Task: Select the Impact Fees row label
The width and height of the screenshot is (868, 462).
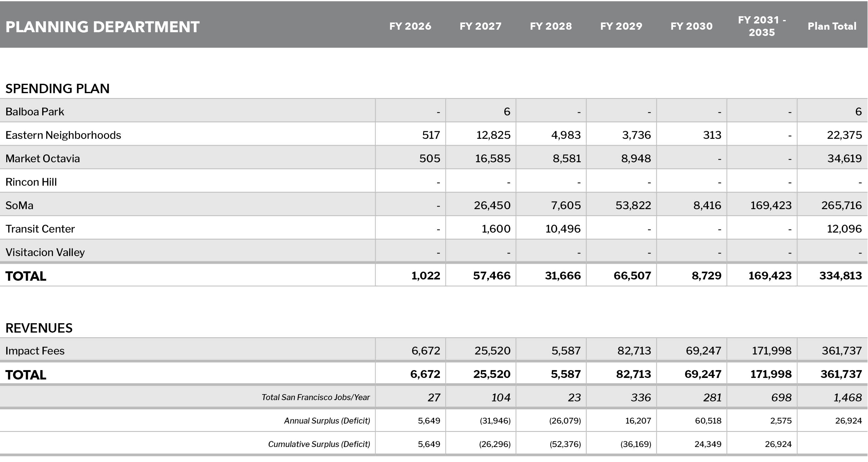Action: [x=35, y=351]
